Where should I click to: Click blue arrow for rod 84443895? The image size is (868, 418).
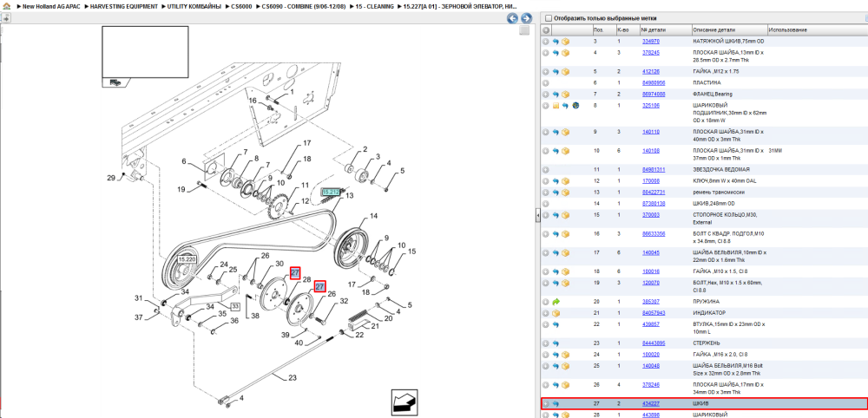(x=556, y=343)
